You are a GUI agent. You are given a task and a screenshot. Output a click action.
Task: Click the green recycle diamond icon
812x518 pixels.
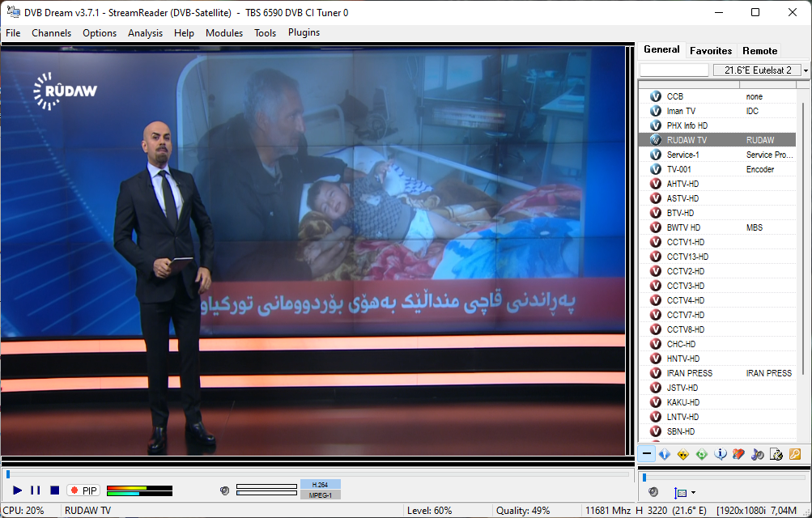pos(702,454)
